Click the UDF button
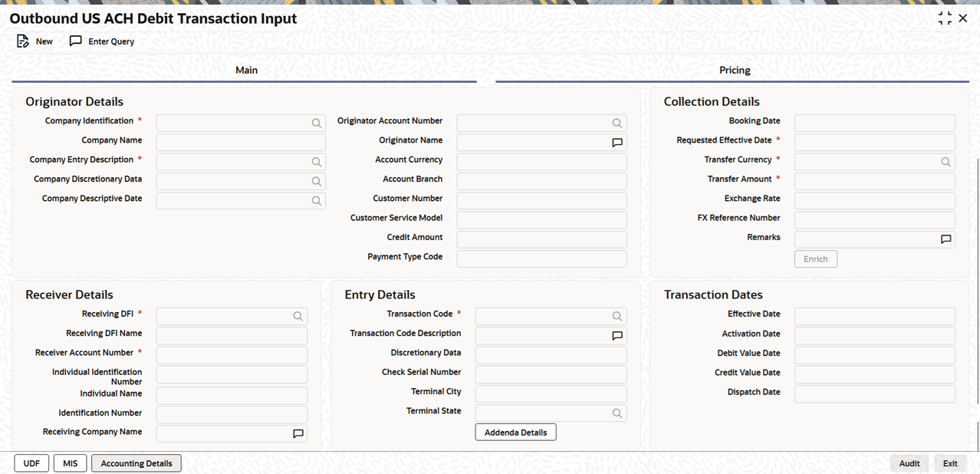 click(x=31, y=463)
